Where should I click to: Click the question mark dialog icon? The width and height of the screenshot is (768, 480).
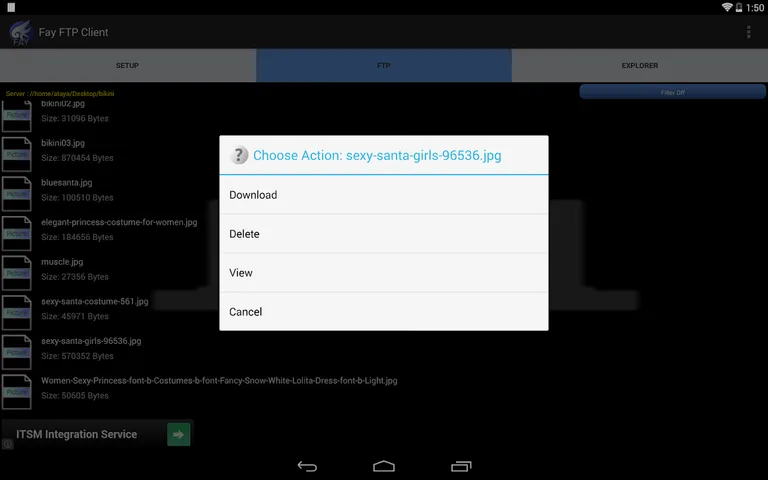tap(239, 155)
